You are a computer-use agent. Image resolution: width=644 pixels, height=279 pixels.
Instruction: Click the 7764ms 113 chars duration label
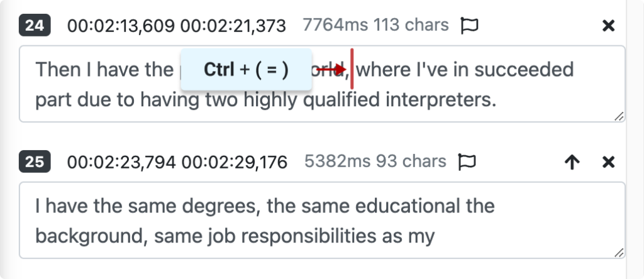tap(375, 25)
